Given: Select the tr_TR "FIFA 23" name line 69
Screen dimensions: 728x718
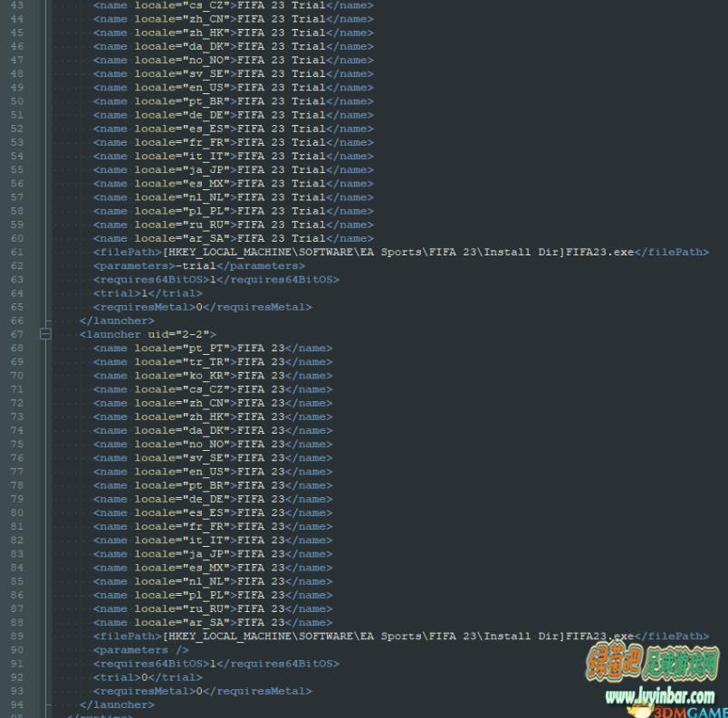Looking at the screenshot, I should [x=213, y=362].
